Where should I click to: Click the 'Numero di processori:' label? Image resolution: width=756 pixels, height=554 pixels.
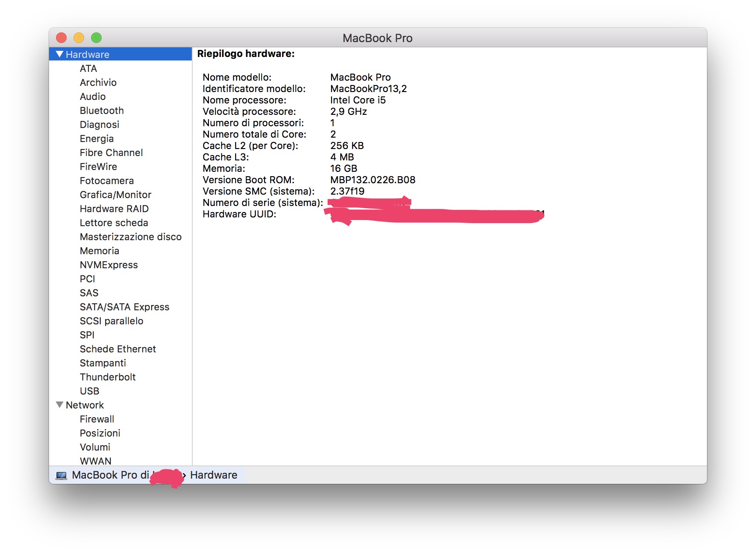(253, 123)
